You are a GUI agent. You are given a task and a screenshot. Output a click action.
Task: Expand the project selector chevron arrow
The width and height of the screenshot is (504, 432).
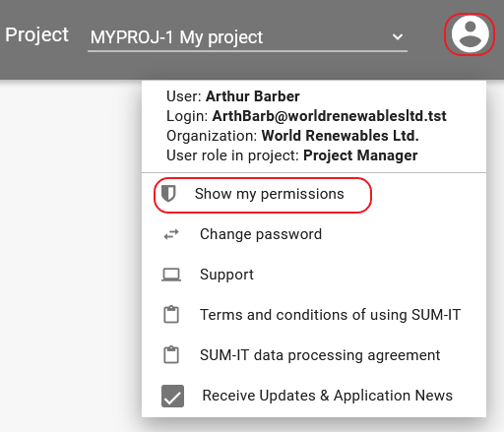click(398, 37)
